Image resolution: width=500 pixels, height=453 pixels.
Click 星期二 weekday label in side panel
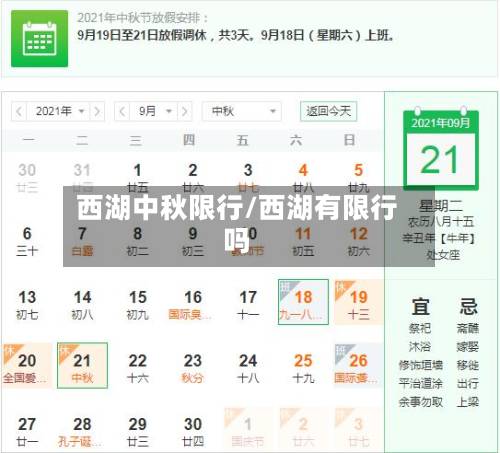pyautogui.click(x=441, y=206)
